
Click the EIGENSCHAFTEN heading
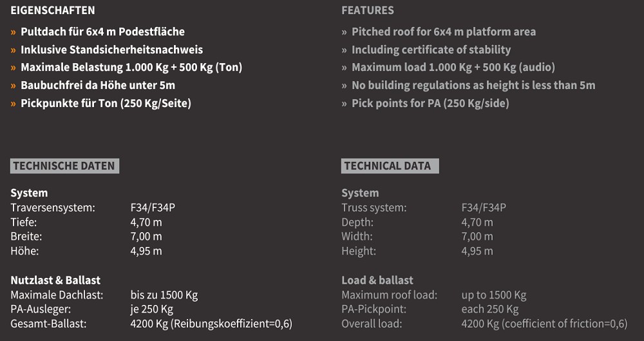(53, 10)
